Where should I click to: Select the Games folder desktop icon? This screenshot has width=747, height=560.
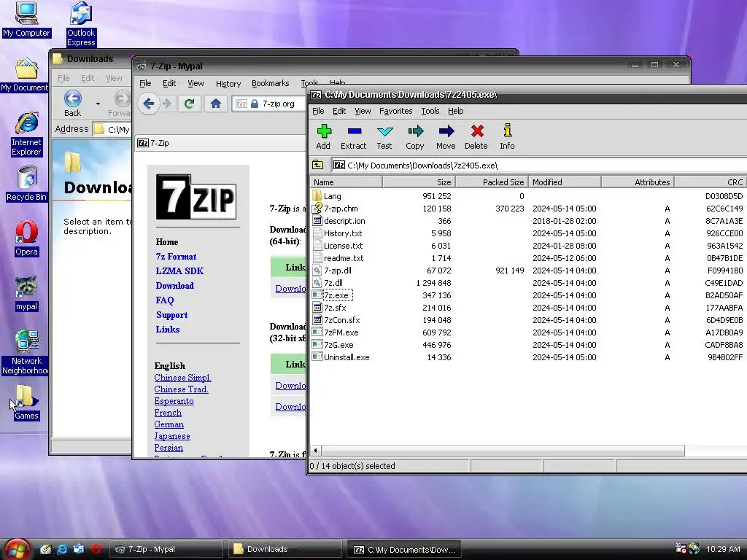click(26, 402)
